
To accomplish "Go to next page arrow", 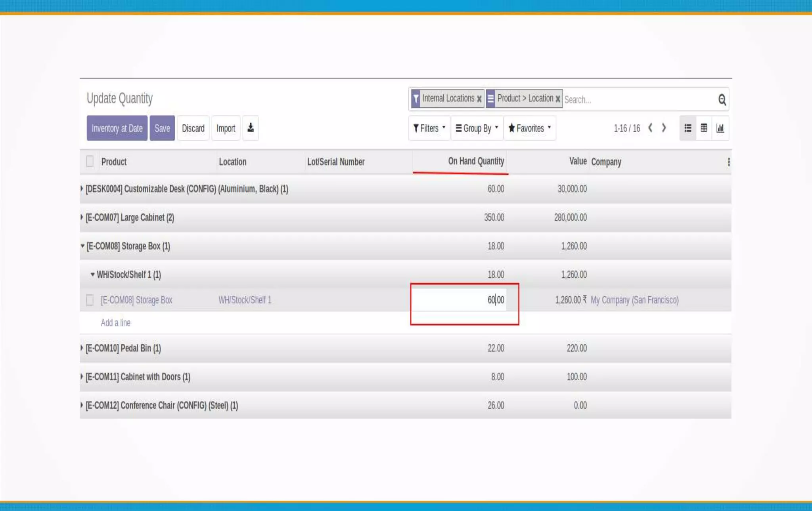I will pos(664,128).
